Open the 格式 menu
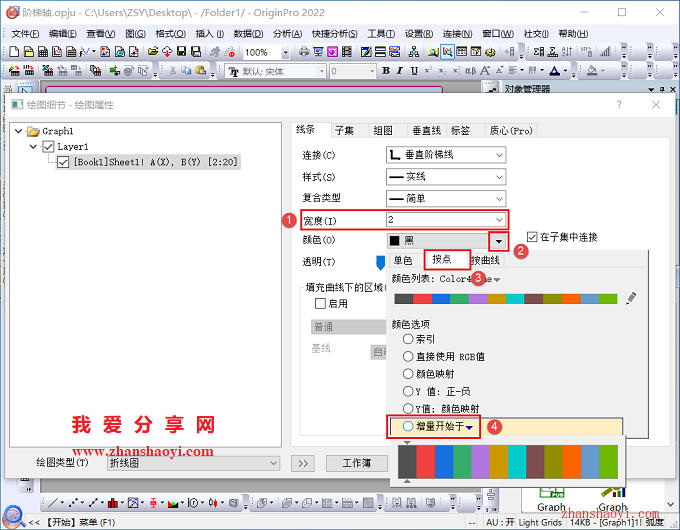The width and height of the screenshot is (680, 530). 170,33
